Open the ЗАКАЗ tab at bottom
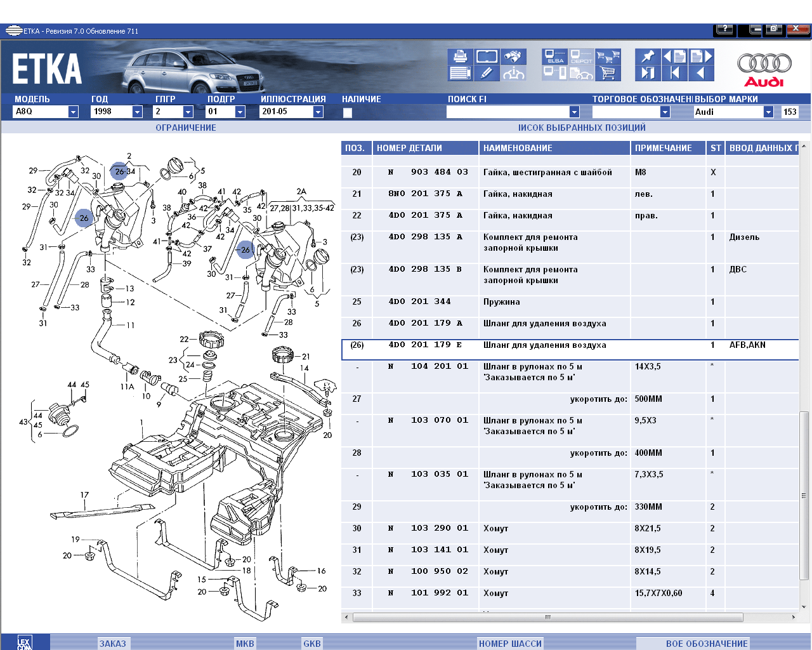Viewport: 812px width, 650px height. 112,643
